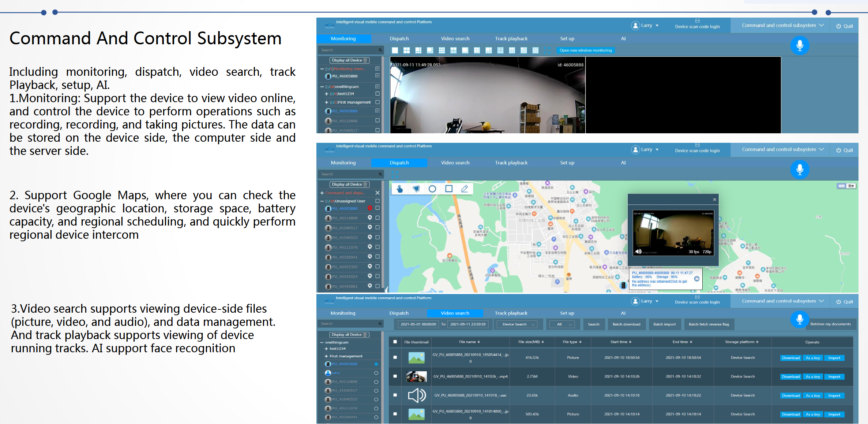
Task: Click microphone intercom button in Dispatch panel
Action: [800, 170]
